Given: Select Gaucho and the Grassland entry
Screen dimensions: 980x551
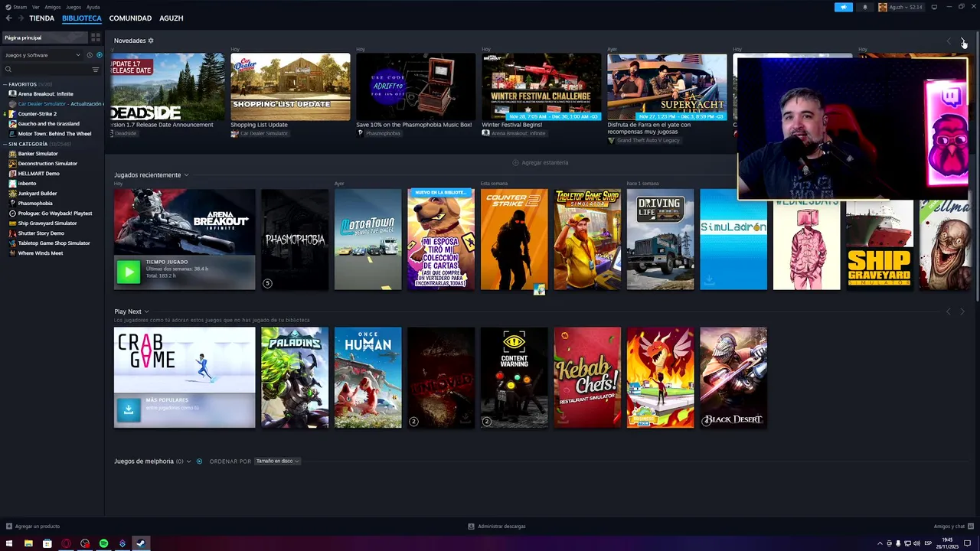Looking at the screenshot, I should click(x=49, y=124).
